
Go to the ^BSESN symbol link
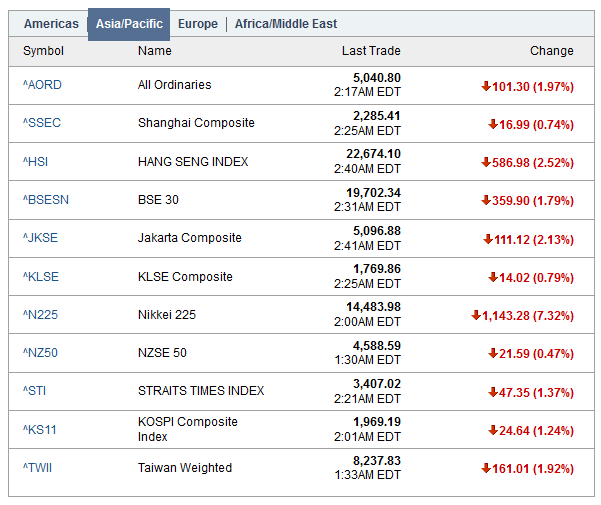(x=46, y=200)
